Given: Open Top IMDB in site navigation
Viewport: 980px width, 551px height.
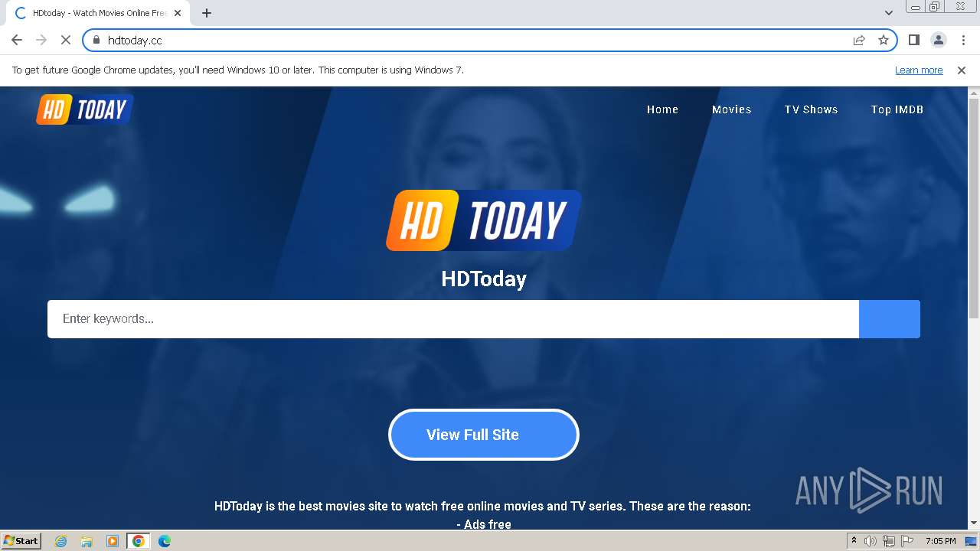Looking at the screenshot, I should [x=897, y=109].
